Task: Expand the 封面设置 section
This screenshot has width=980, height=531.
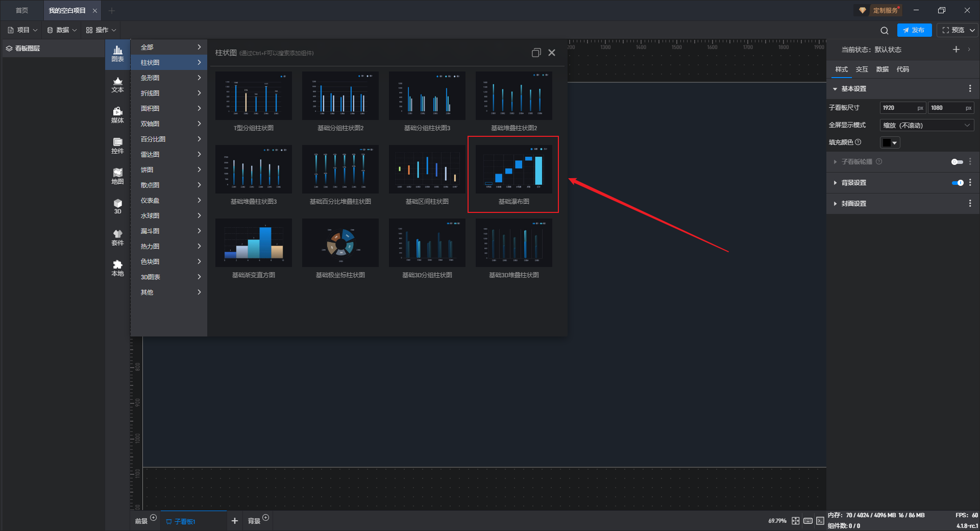Action: pyautogui.click(x=853, y=204)
